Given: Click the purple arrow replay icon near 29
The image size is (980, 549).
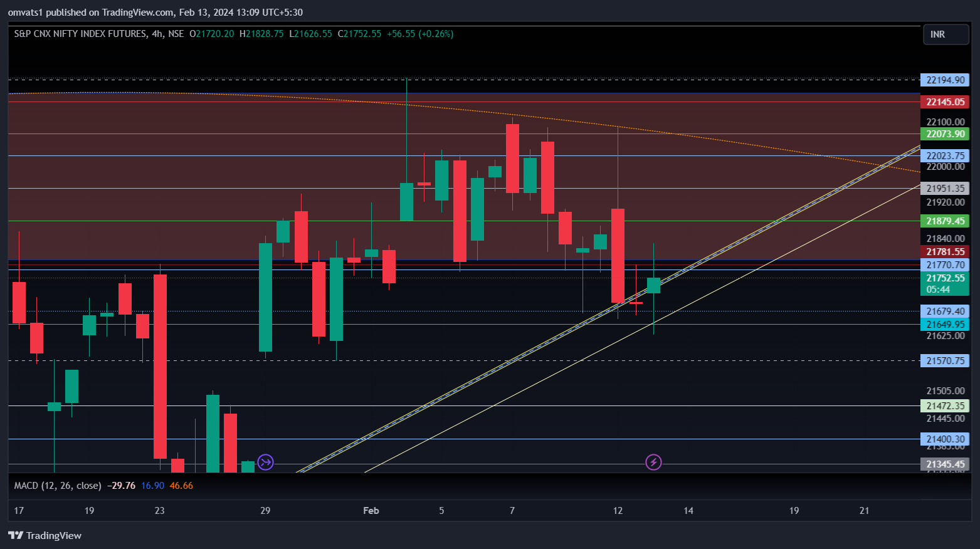Looking at the screenshot, I should [x=266, y=463].
